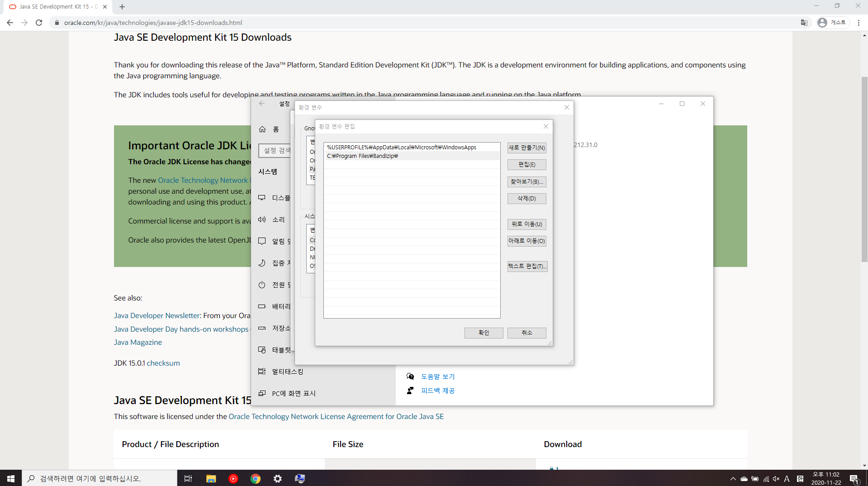This screenshot has height=486, width=868.
Task: Click the taskbar search box
Action: [100, 478]
